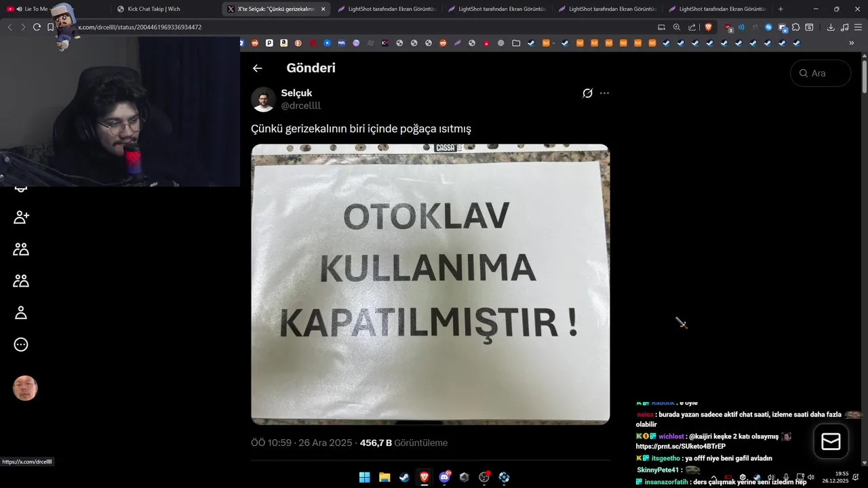Open Discord from the taskbar

point(444,477)
